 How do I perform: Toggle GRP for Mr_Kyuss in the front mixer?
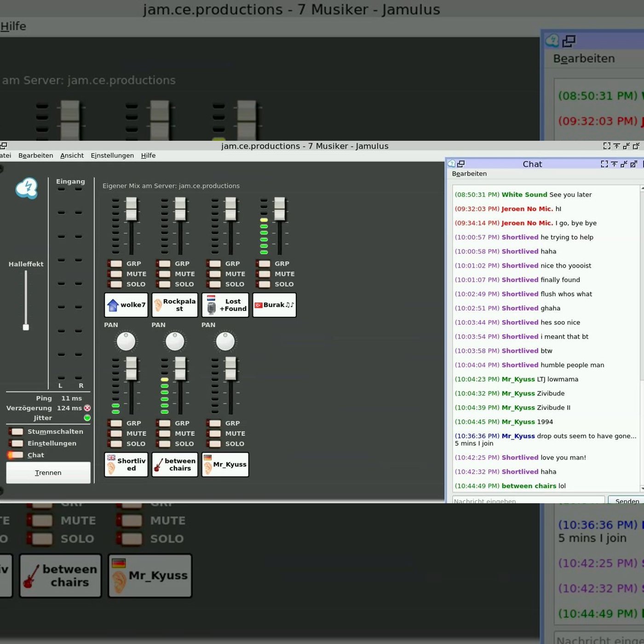(x=213, y=423)
